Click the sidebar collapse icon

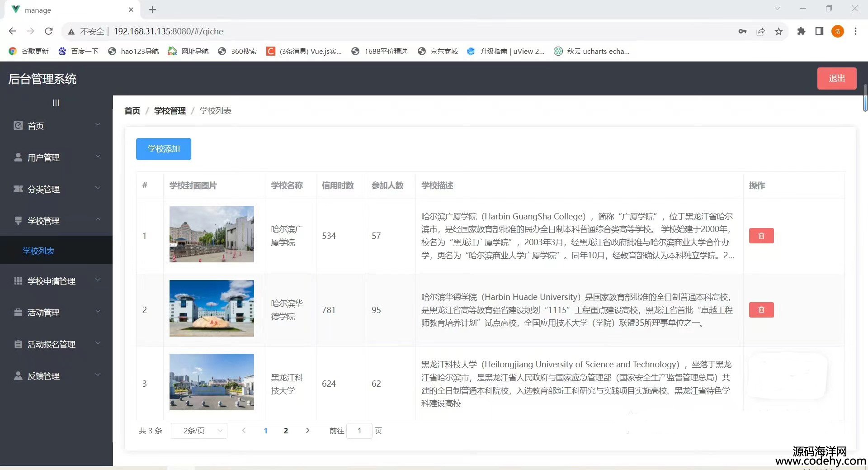coord(56,103)
